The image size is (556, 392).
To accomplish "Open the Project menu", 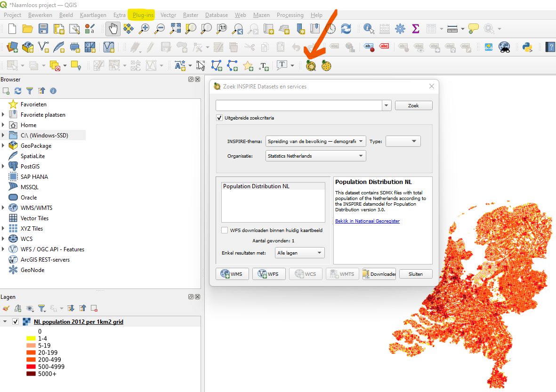I will [12, 15].
